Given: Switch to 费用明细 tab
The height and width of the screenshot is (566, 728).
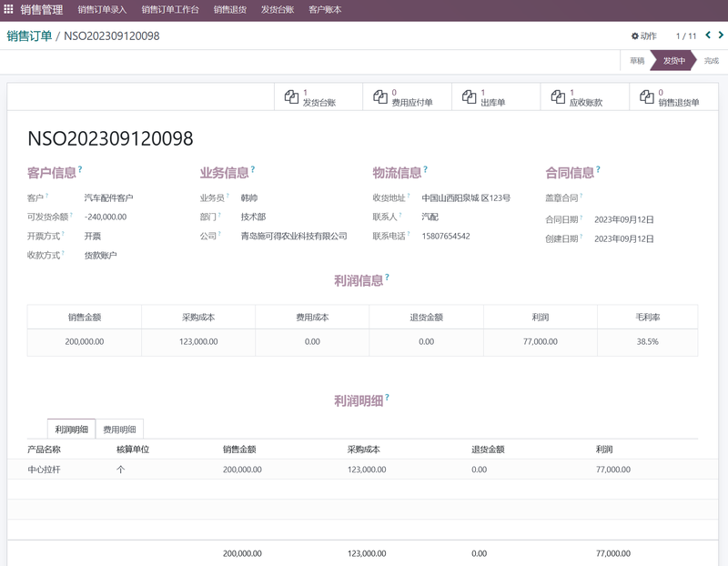Looking at the screenshot, I should pyautogui.click(x=119, y=430).
